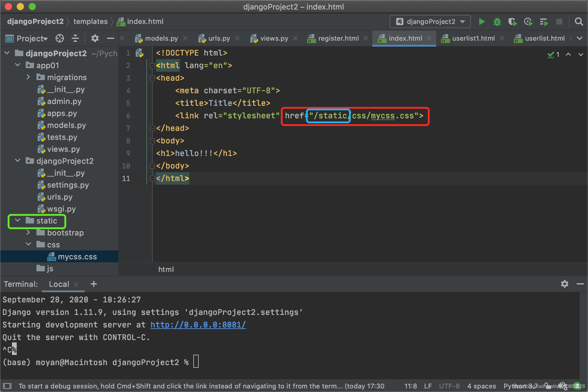
Task: Open development server link http://0.0.0.0:8081/
Action: click(198, 325)
